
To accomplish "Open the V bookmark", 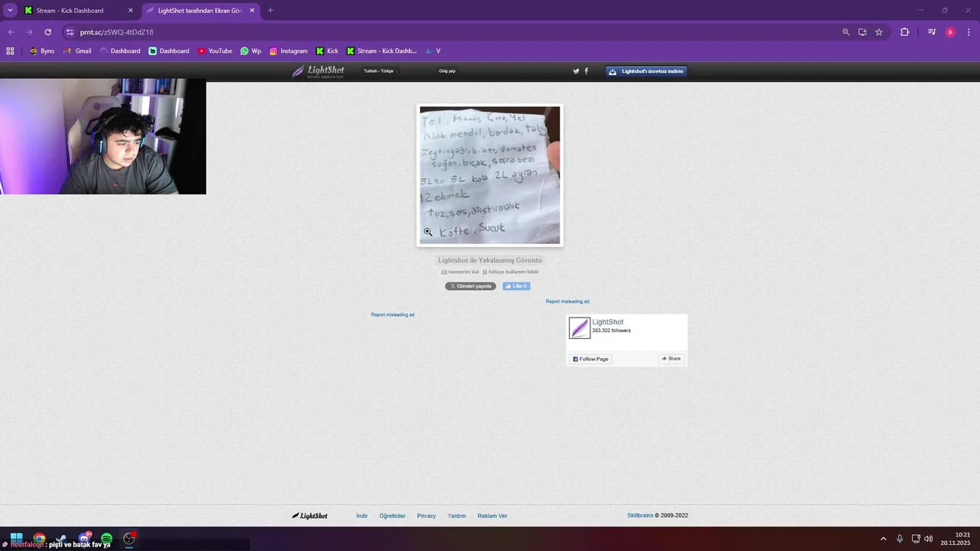I will (x=433, y=51).
